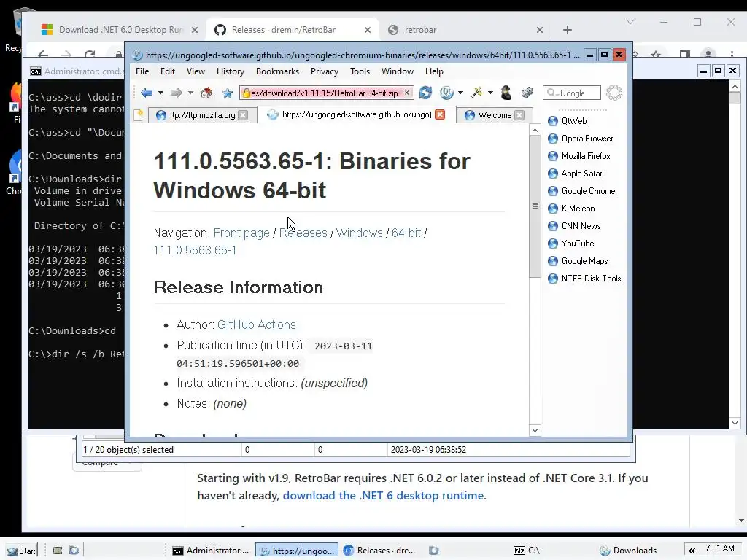Open the Opera Browser bookmark
This screenshot has width=747, height=560.
580,139
